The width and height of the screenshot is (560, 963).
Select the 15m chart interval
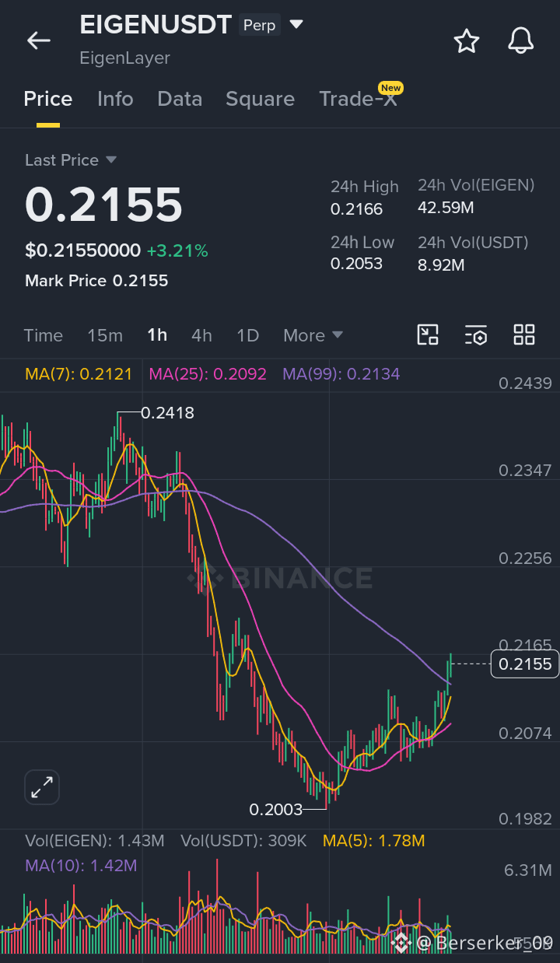pyautogui.click(x=105, y=335)
